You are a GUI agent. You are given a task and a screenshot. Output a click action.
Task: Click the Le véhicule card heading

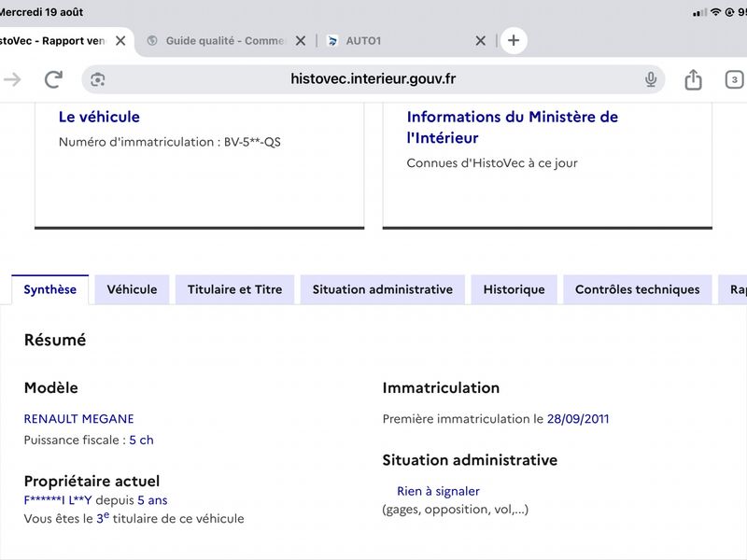(99, 117)
